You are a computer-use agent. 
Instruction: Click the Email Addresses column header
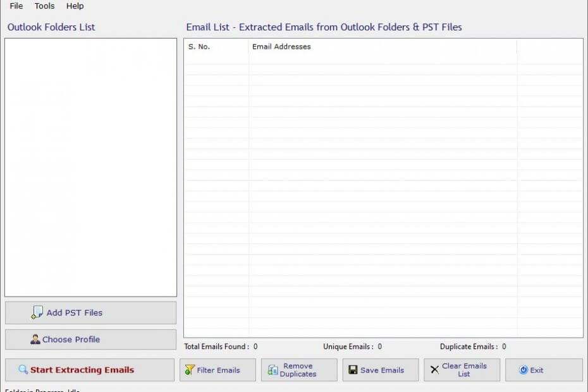pyautogui.click(x=383, y=47)
